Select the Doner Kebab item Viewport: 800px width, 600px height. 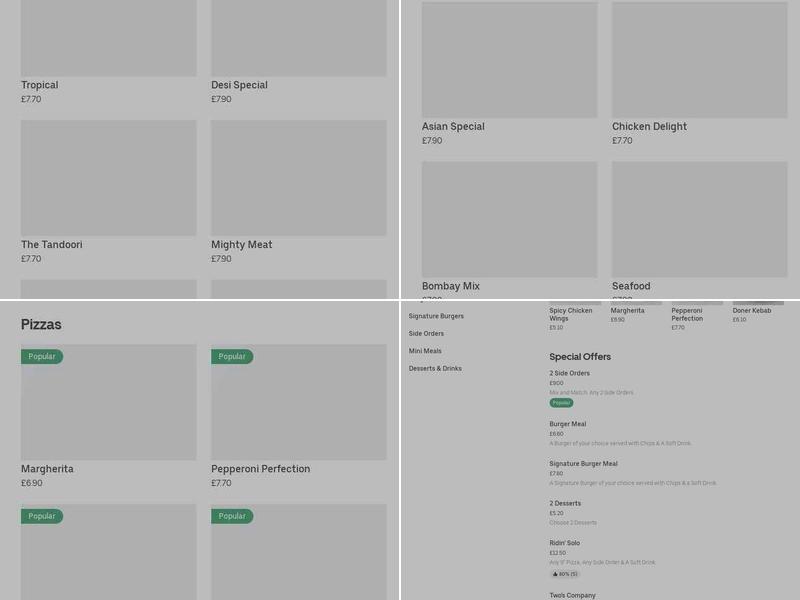[752, 311]
